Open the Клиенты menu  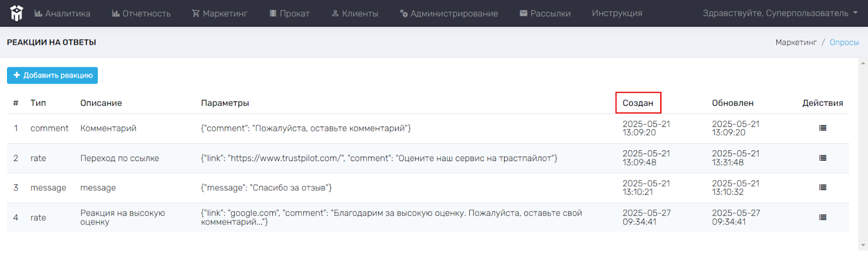[x=355, y=13]
